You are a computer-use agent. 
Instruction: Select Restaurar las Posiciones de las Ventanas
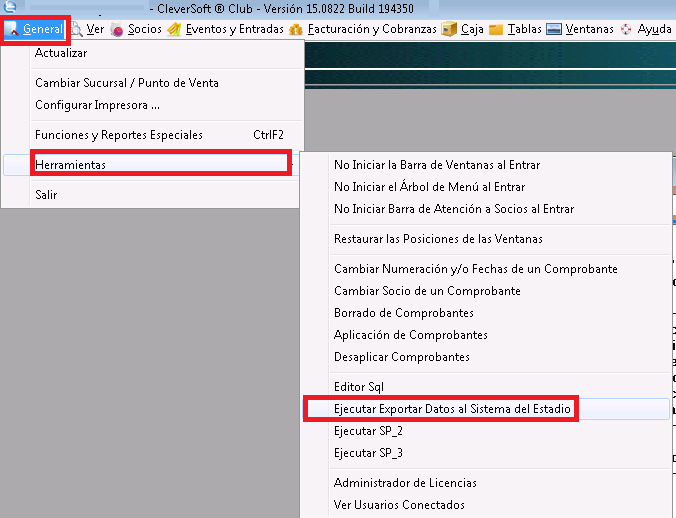coord(438,239)
